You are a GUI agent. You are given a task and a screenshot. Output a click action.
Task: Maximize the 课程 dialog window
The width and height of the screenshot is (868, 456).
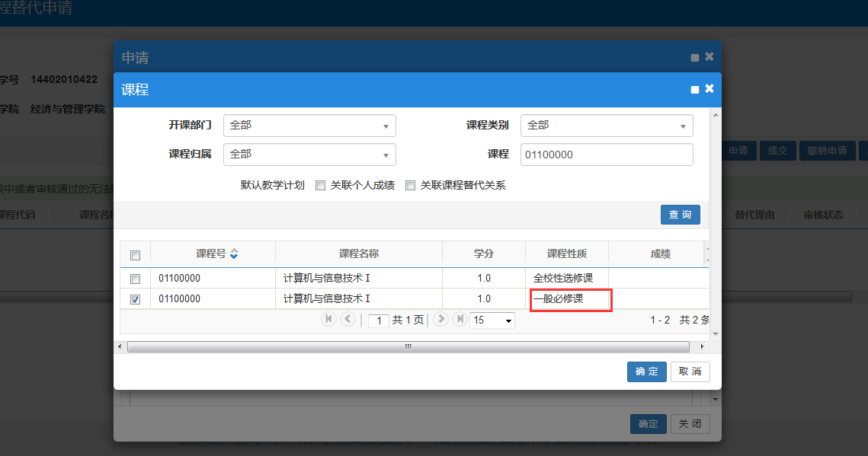point(695,90)
